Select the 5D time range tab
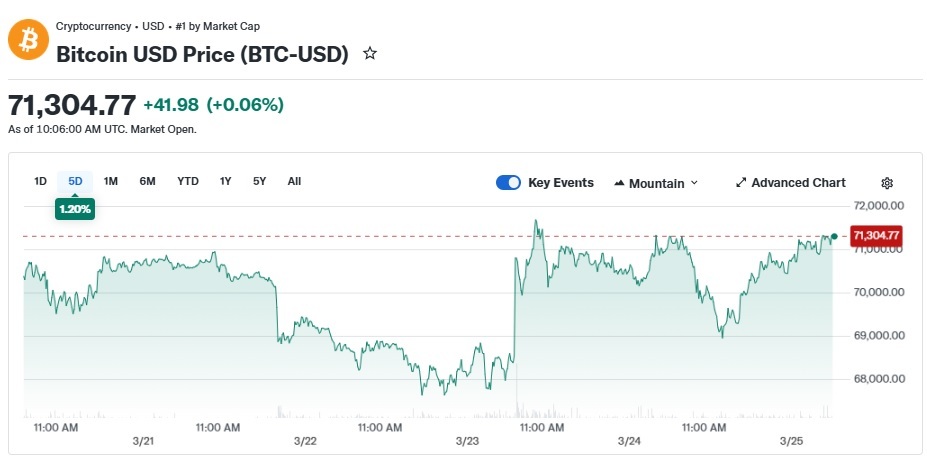Image resolution: width=927 pixels, height=459 pixels. pyautogui.click(x=75, y=181)
